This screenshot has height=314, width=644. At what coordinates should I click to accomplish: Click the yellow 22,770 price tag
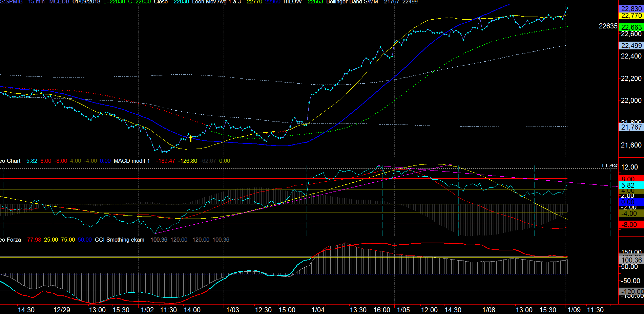[x=631, y=16]
